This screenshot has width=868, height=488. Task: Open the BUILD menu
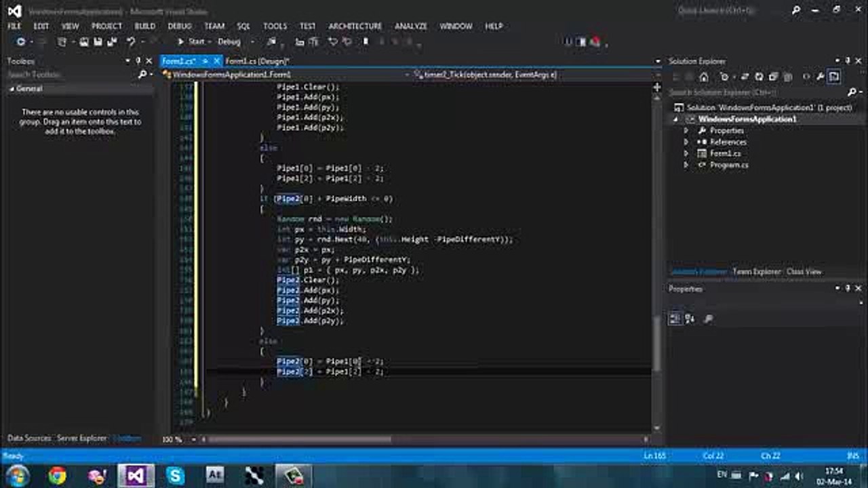click(x=144, y=26)
